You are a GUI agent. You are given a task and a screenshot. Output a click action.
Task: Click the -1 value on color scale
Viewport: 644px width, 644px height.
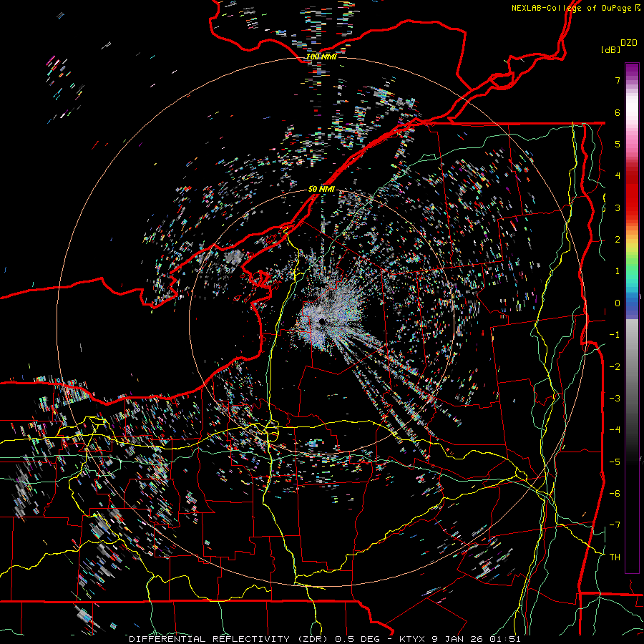coord(615,335)
